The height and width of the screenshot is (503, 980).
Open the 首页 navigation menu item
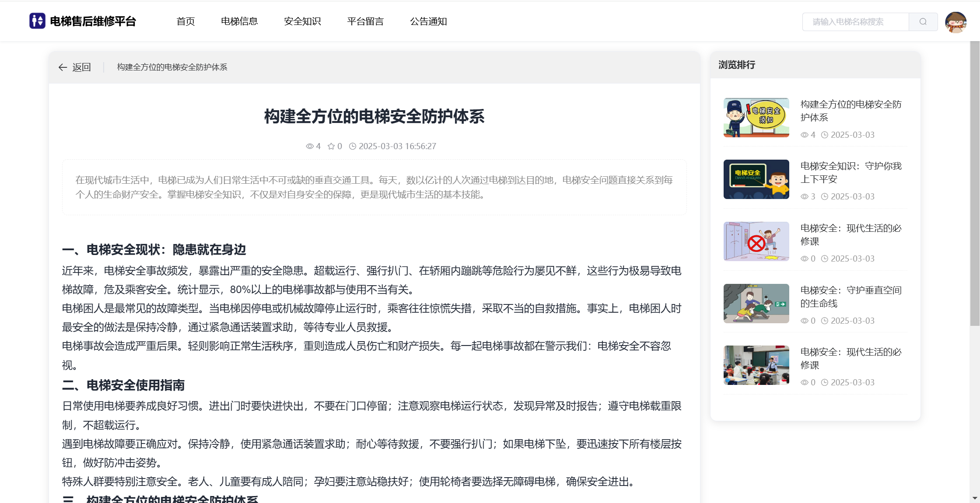click(x=185, y=21)
